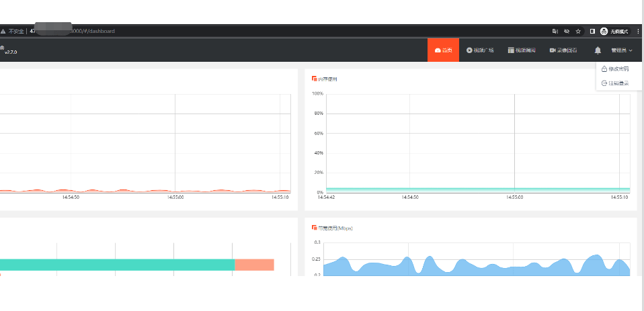
Task: Open the 视频广场 tab
Action: point(480,50)
